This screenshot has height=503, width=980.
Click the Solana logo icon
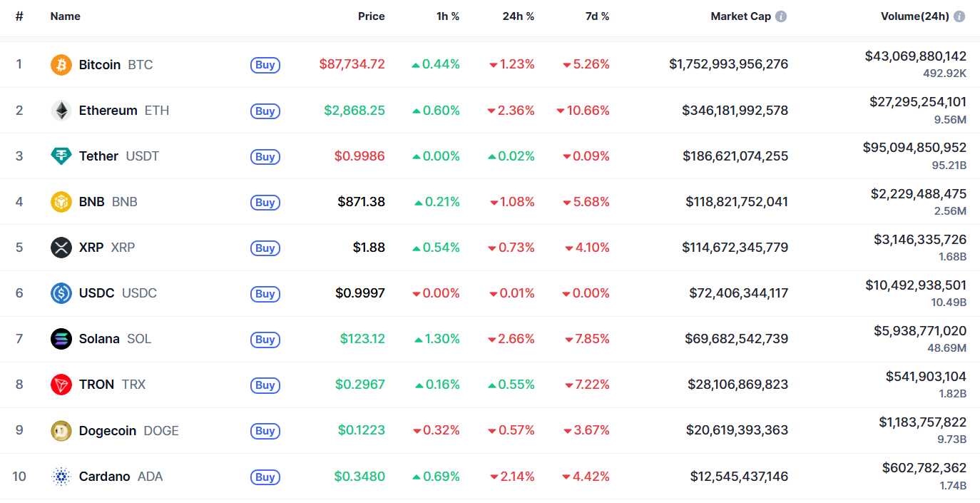(61, 339)
